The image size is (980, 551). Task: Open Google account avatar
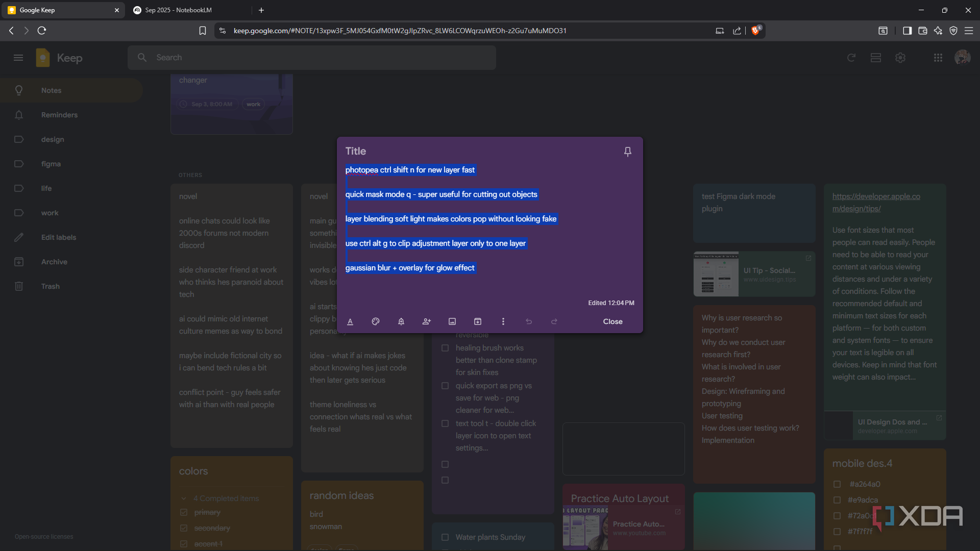pyautogui.click(x=963, y=58)
